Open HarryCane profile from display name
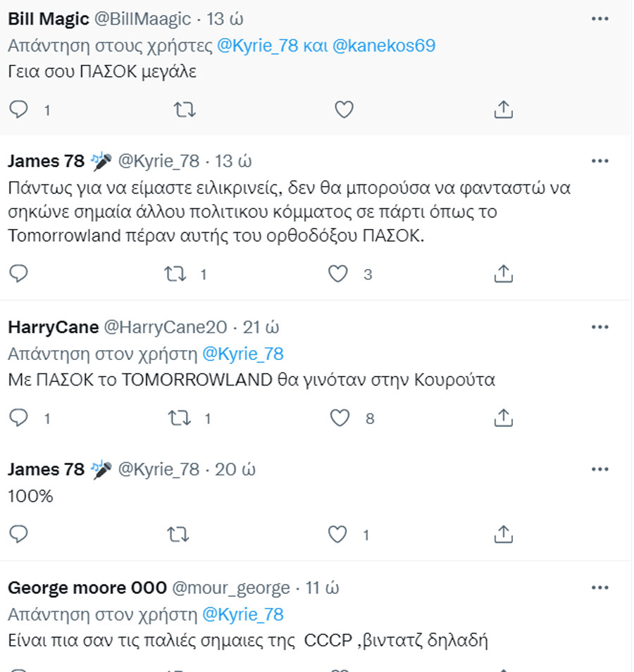Viewport: 634px width, 672px height. (53, 328)
